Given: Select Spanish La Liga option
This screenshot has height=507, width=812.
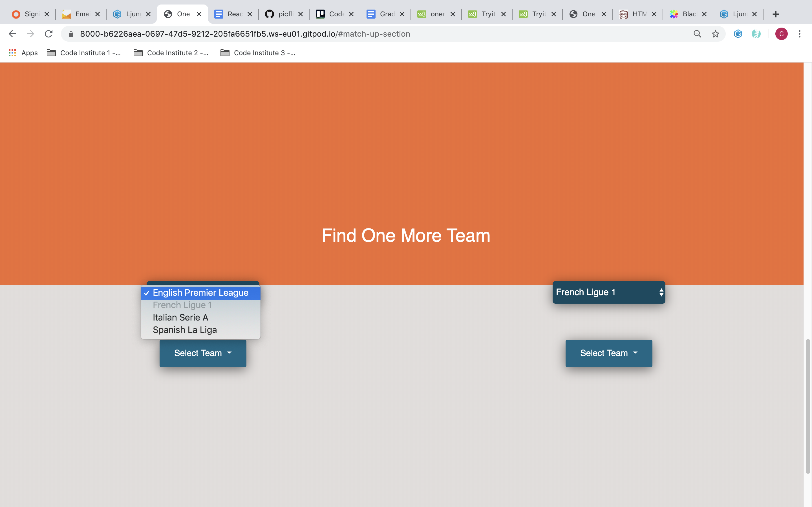Looking at the screenshot, I should point(185,330).
